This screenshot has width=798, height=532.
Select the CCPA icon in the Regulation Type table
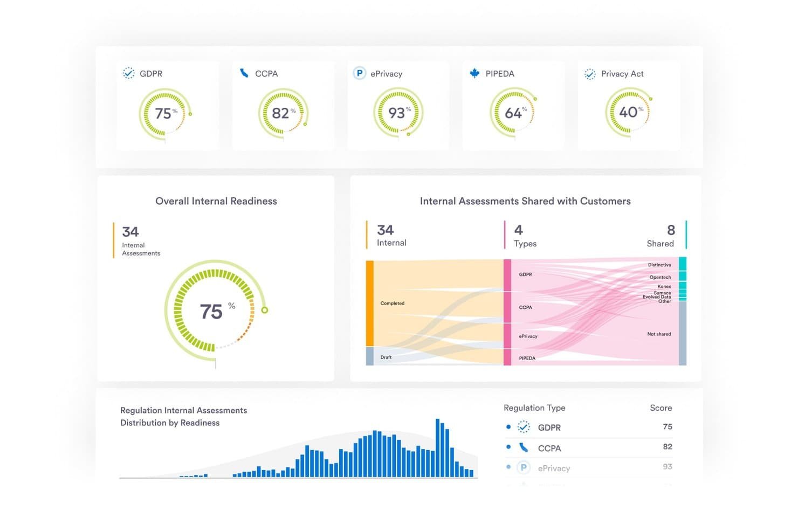tap(524, 447)
